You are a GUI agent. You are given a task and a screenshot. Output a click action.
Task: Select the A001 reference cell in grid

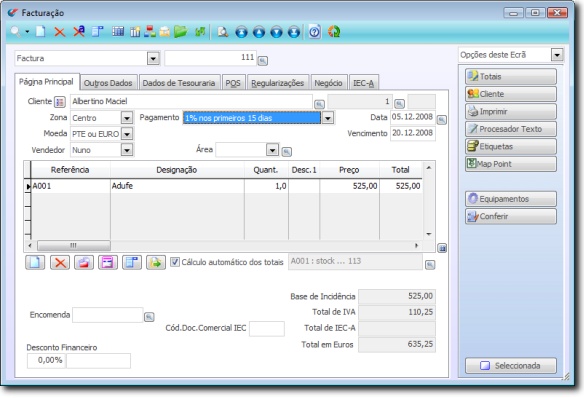pyautogui.click(x=70, y=186)
